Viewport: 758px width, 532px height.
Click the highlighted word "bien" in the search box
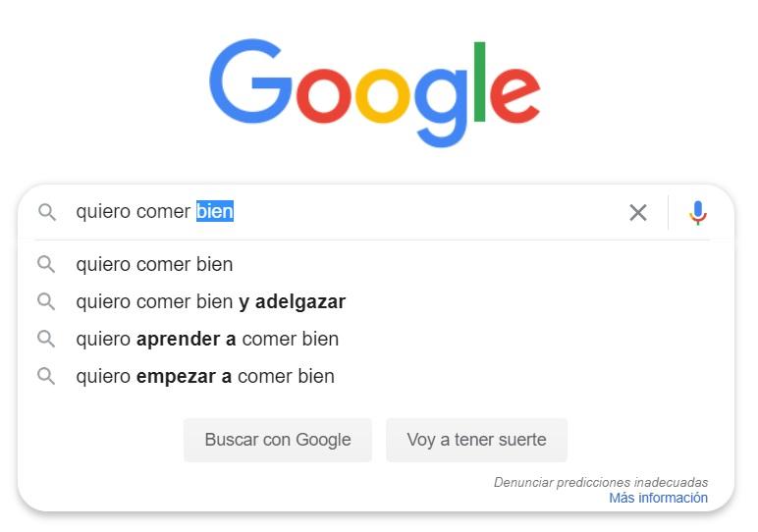(215, 212)
